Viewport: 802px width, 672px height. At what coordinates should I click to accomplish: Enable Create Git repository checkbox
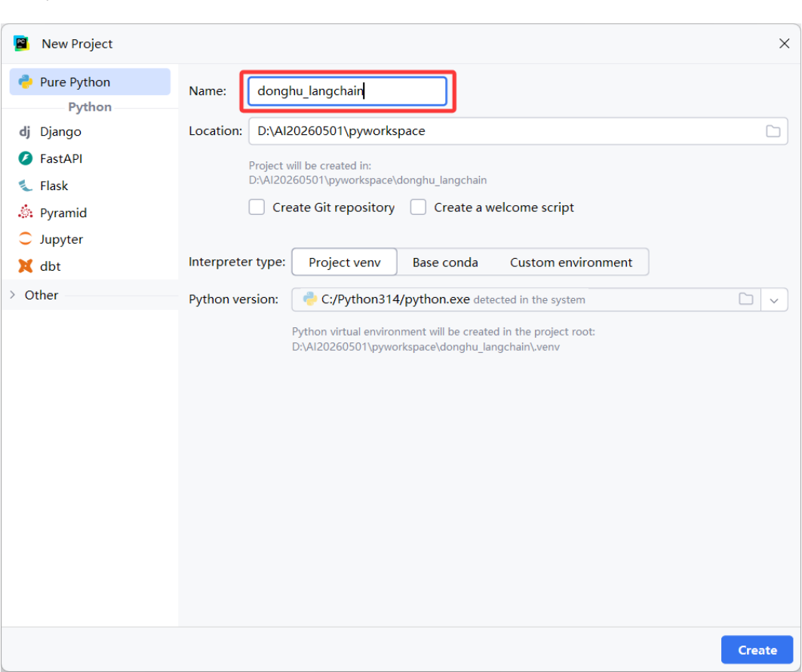pyautogui.click(x=257, y=207)
